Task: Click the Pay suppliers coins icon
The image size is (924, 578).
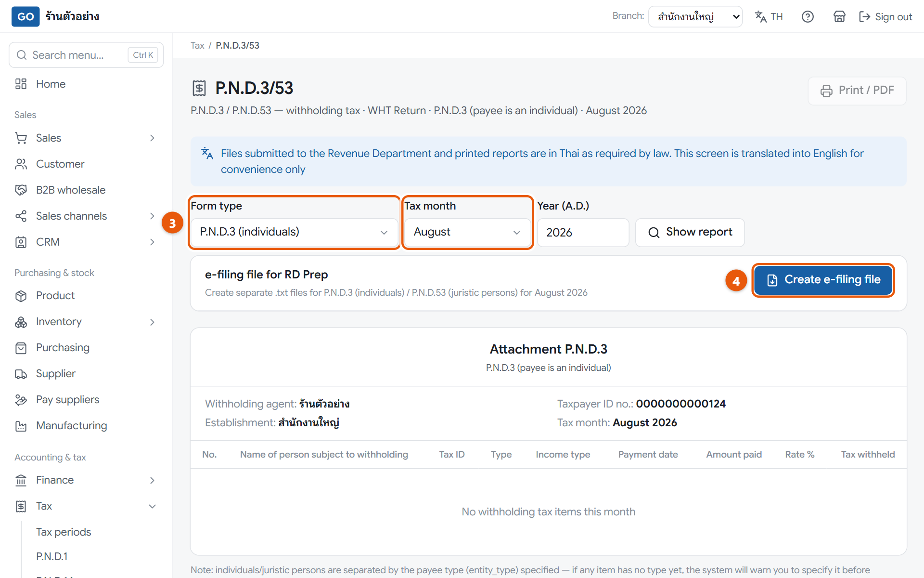Action: coord(21,400)
